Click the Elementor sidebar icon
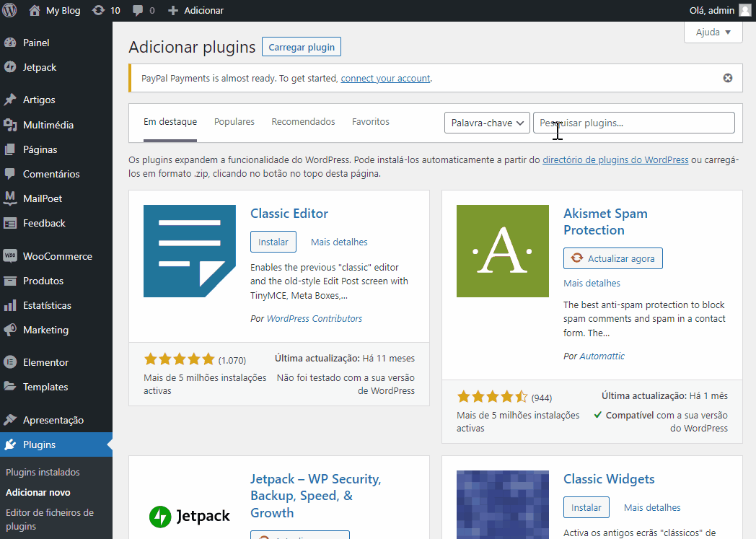This screenshot has height=539, width=756. click(x=10, y=362)
